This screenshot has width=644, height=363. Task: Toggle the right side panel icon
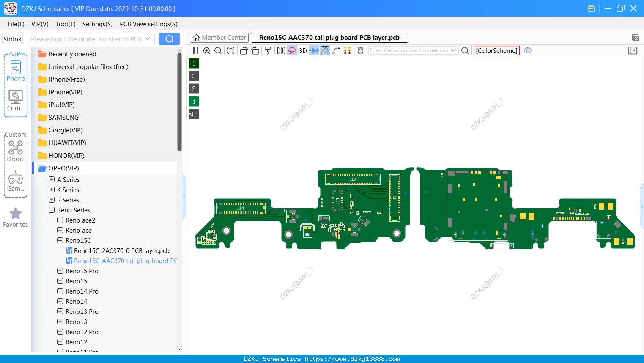point(633,50)
